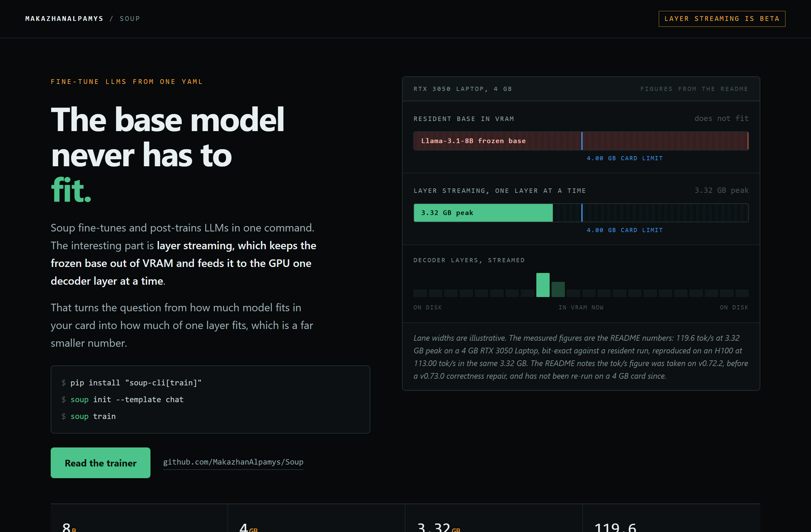Click the pip install "soup-cli[train]" command
The height and width of the screenshot is (532, 811).
[131, 383]
